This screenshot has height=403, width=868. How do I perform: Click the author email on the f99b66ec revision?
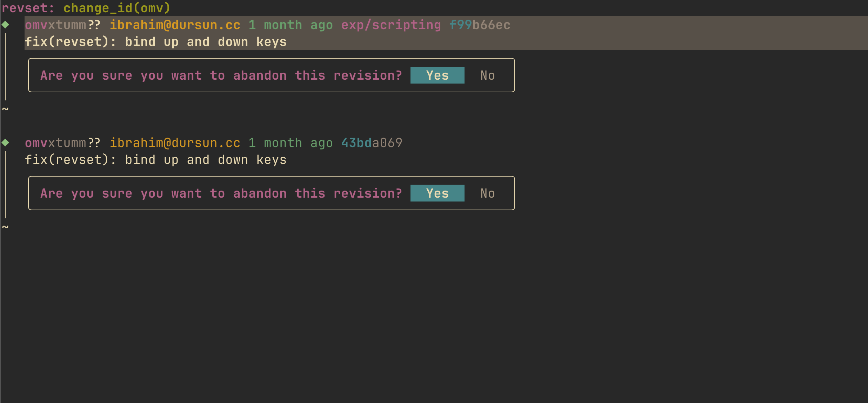click(x=175, y=25)
